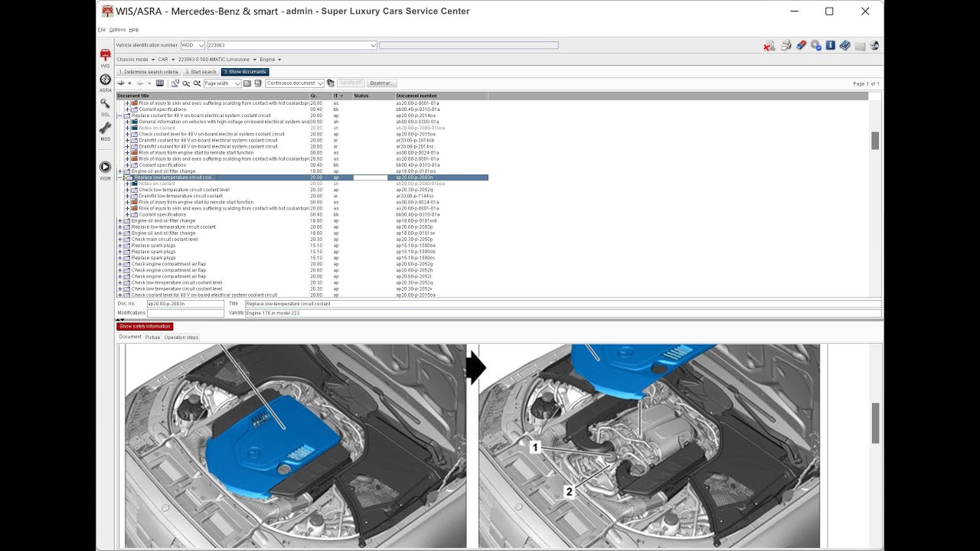
Task: Click the blue info icon
Action: click(x=830, y=46)
